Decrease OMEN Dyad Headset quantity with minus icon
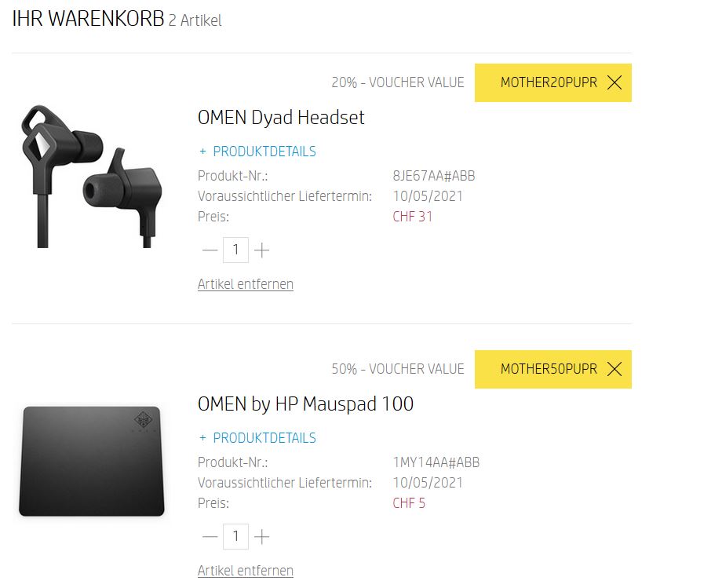This screenshot has width=722, height=588. tap(210, 250)
